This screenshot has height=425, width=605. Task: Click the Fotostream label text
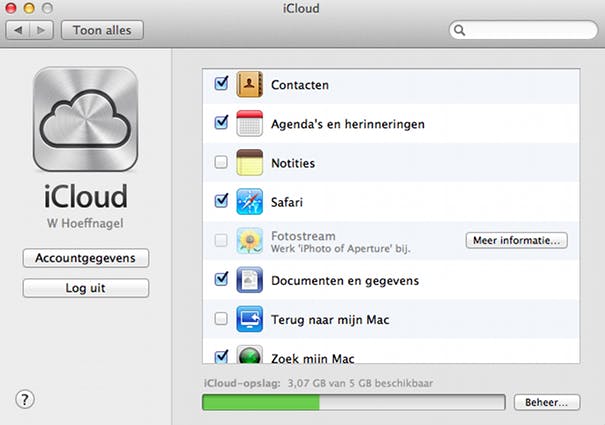coord(303,236)
